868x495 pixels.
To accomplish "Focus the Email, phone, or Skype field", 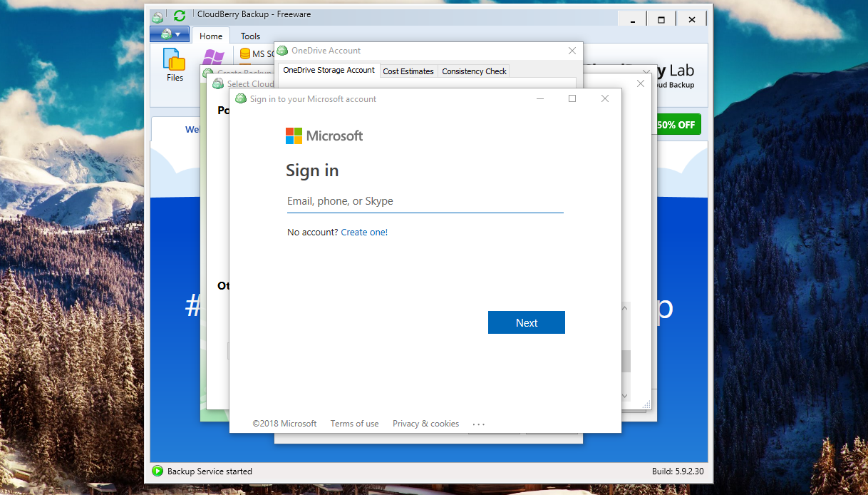I will [425, 201].
